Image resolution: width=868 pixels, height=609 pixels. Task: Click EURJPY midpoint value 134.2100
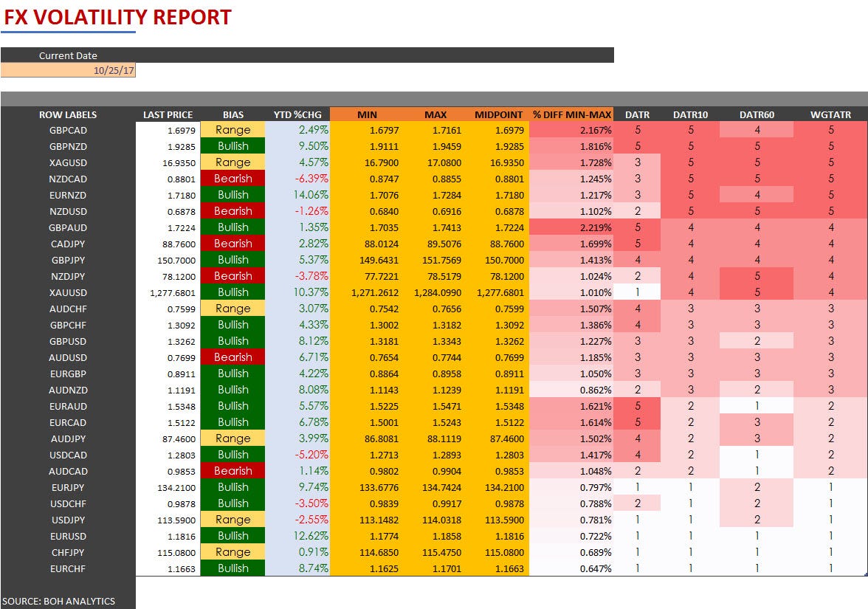503,488
